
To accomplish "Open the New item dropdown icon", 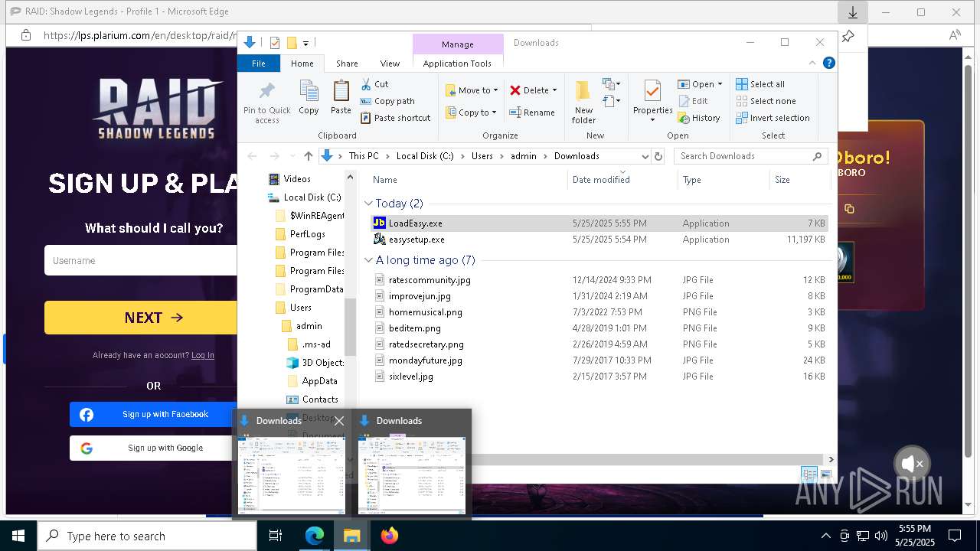I will [611, 84].
